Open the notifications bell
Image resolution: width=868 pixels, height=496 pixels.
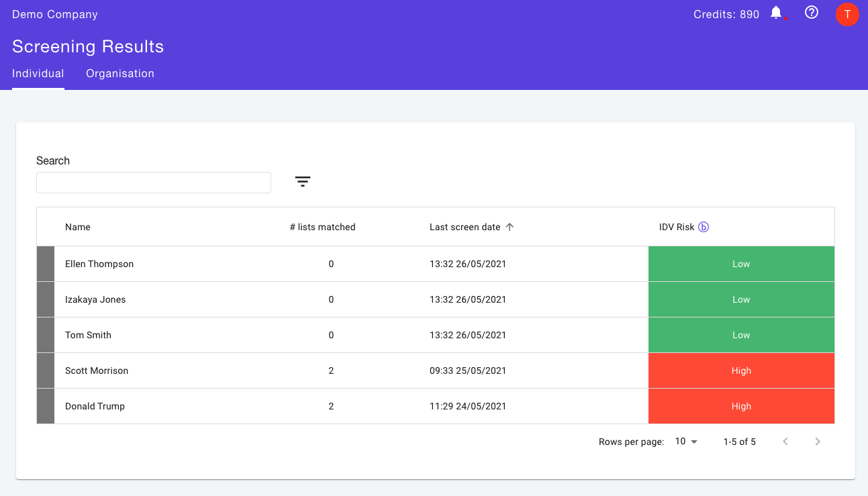[776, 13]
